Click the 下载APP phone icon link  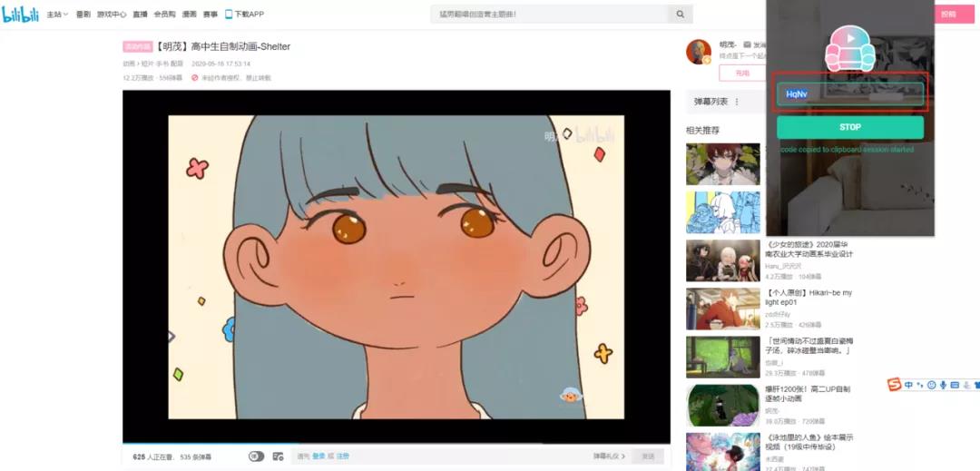pyautogui.click(x=244, y=14)
